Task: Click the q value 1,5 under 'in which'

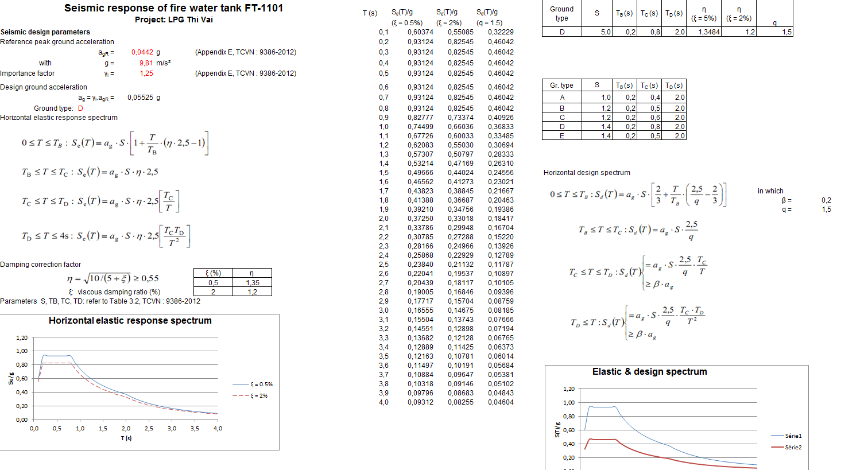Action: pyautogui.click(x=826, y=209)
